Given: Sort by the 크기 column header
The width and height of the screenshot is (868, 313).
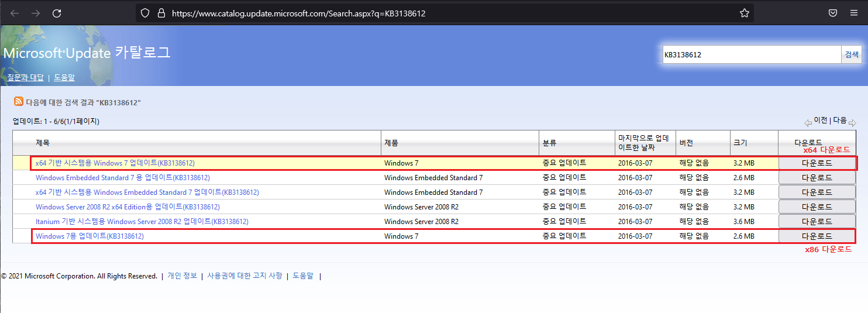Looking at the screenshot, I should point(740,143).
